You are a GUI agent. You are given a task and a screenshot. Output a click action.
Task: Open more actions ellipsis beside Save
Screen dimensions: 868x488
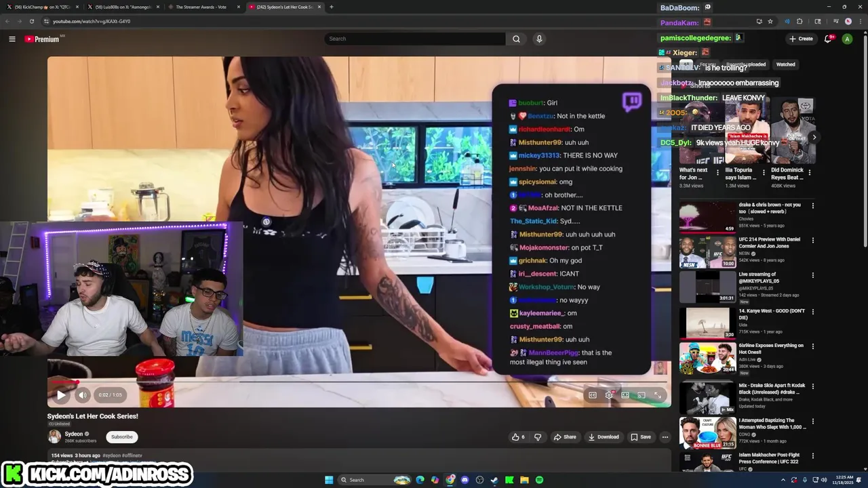click(x=665, y=437)
